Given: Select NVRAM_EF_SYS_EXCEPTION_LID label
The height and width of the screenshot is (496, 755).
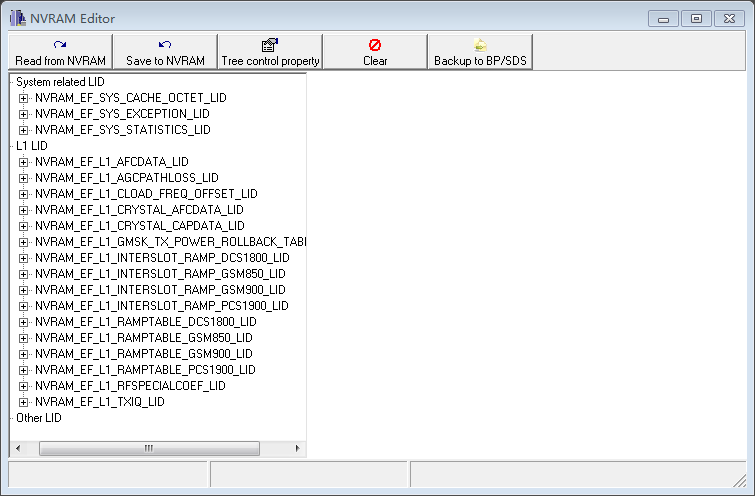Looking at the screenshot, I should pos(122,114).
